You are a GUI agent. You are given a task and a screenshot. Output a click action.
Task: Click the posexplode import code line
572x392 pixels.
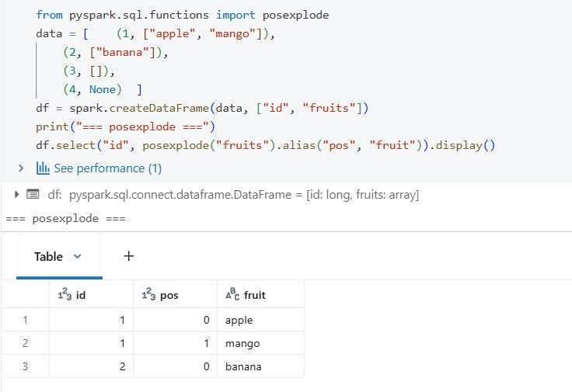[x=183, y=15]
